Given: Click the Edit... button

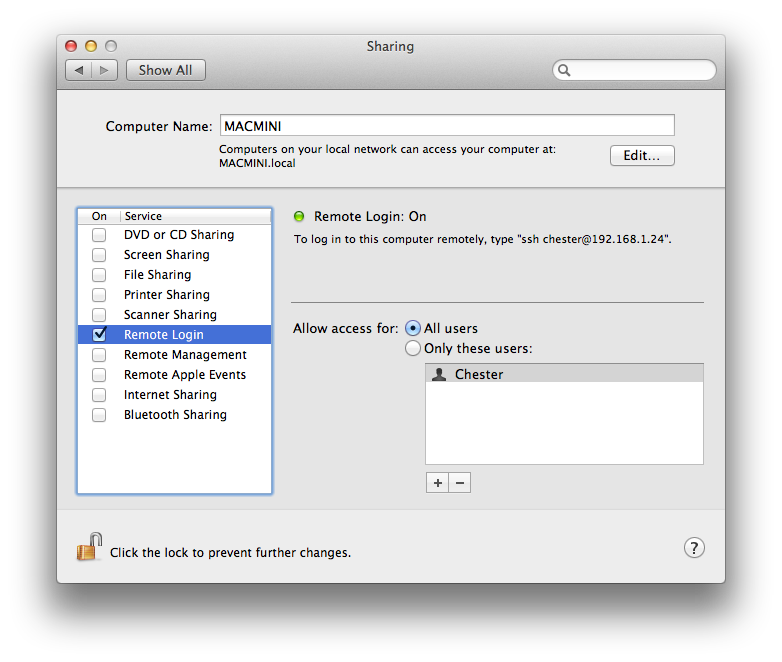Looking at the screenshot, I should tap(642, 156).
